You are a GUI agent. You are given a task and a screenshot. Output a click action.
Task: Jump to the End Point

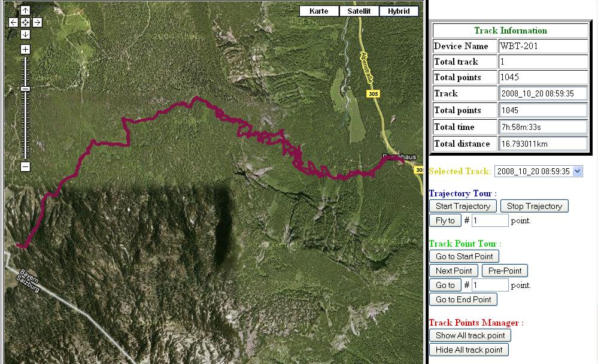463,299
